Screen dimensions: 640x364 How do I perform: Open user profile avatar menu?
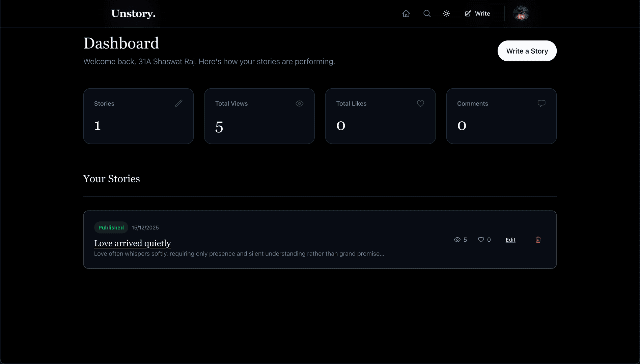(x=521, y=13)
